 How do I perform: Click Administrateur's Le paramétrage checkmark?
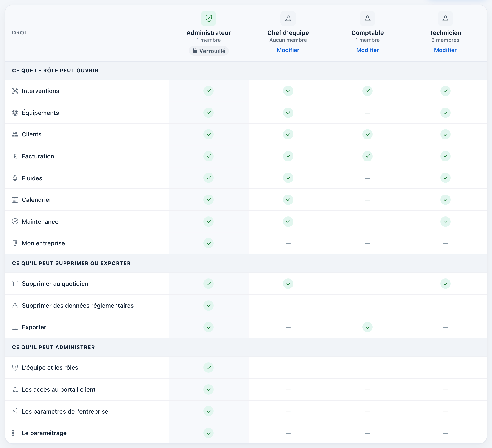209,433
